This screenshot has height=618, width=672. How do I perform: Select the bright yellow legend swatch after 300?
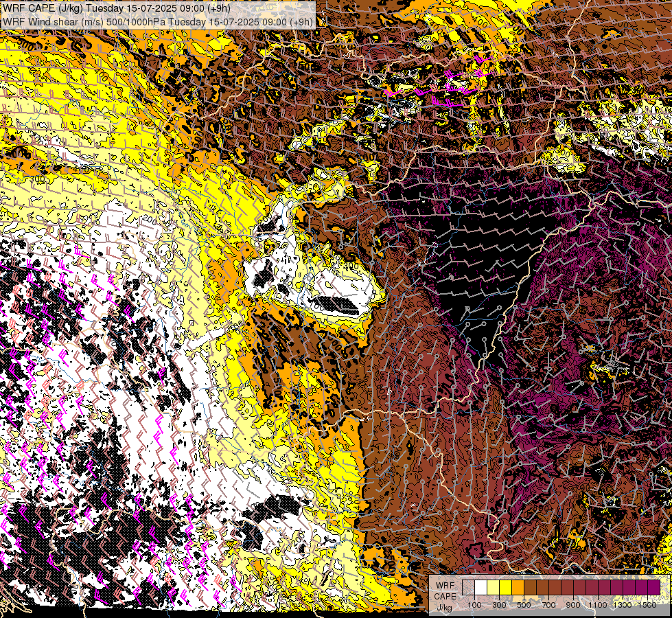[506, 587]
